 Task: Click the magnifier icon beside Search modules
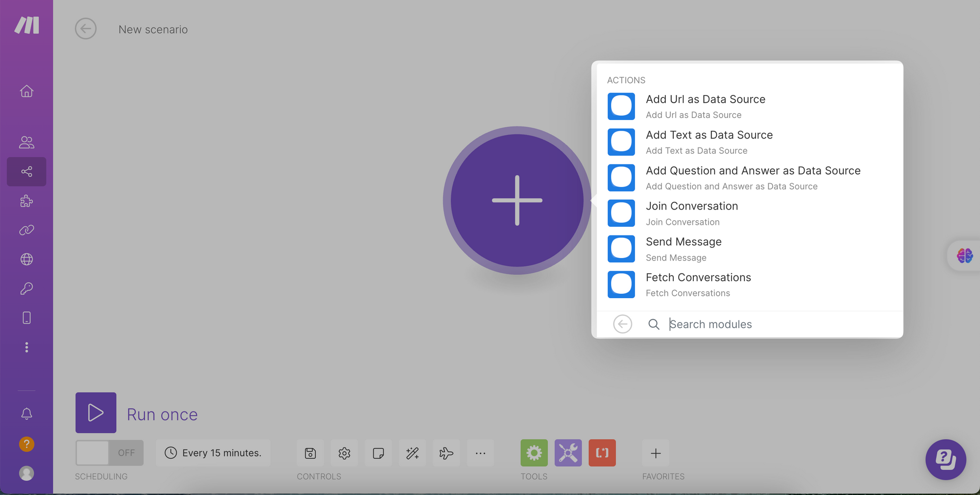(x=654, y=324)
